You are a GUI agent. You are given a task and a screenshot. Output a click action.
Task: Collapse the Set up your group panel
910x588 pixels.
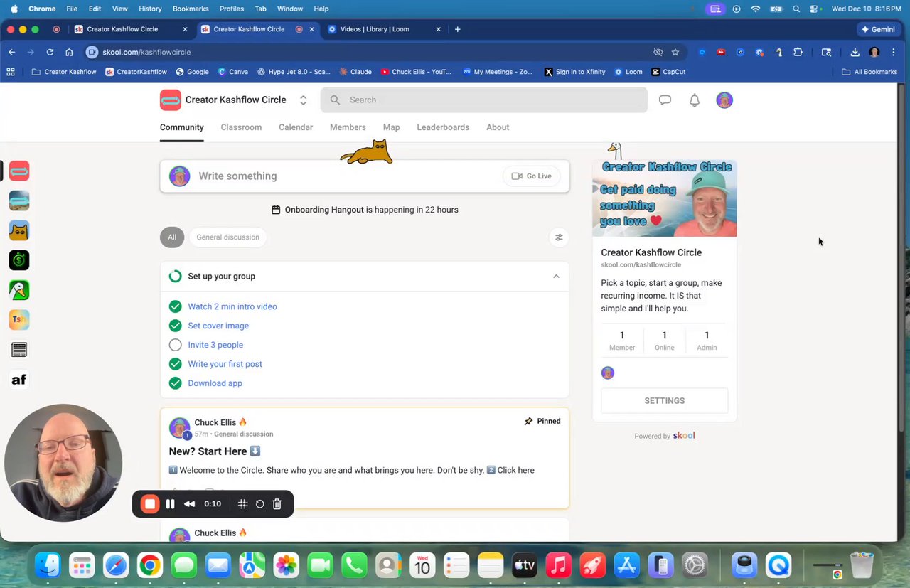point(556,277)
